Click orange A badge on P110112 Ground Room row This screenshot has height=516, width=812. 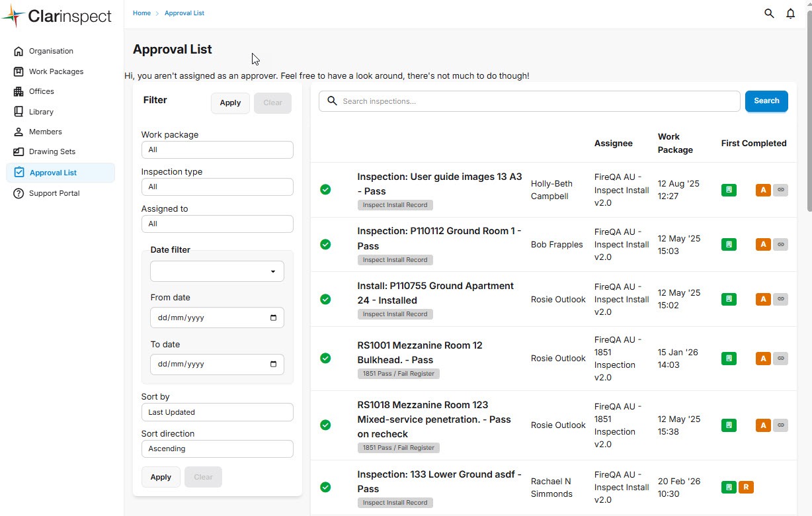tap(763, 244)
